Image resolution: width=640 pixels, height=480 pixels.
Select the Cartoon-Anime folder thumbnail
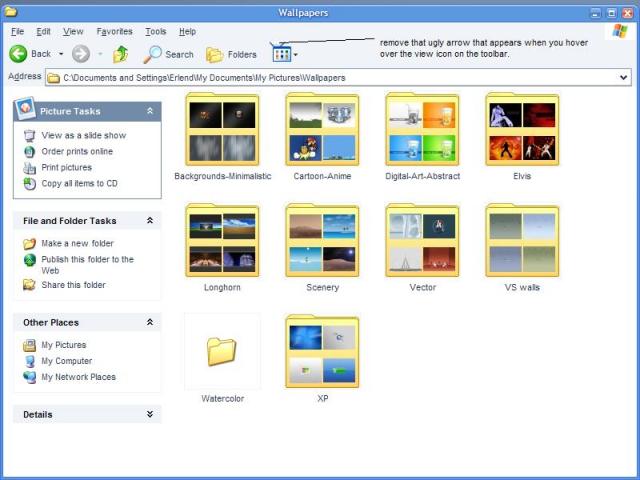pos(322,129)
